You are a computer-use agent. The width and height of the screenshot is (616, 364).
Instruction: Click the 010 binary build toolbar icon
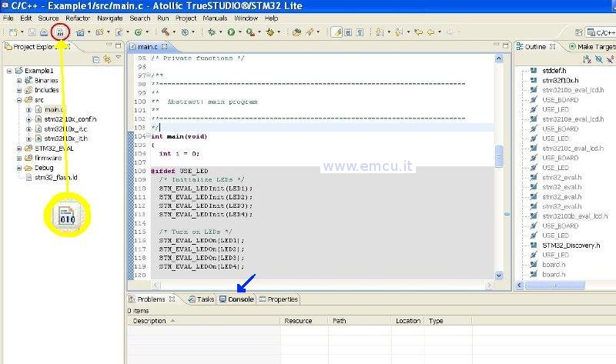coord(60,32)
